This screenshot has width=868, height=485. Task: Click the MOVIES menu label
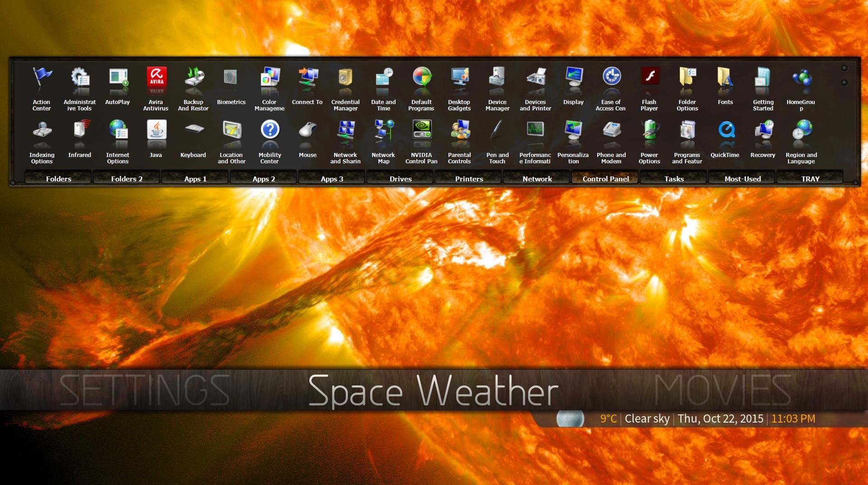(722, 390)
